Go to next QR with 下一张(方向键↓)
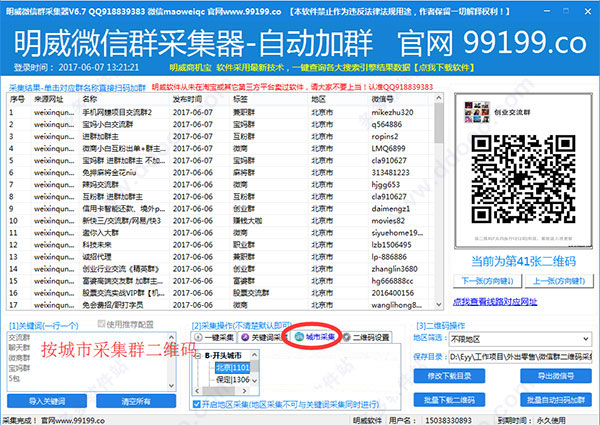 [484, 281]
